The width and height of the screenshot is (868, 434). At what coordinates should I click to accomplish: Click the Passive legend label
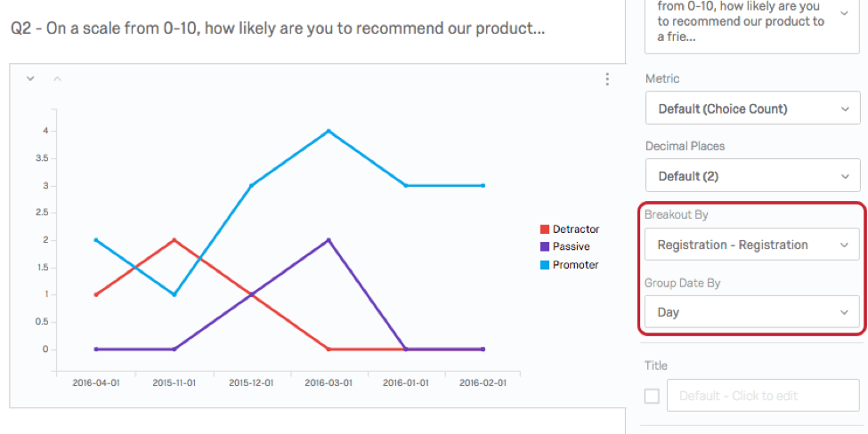coord(571,247)
